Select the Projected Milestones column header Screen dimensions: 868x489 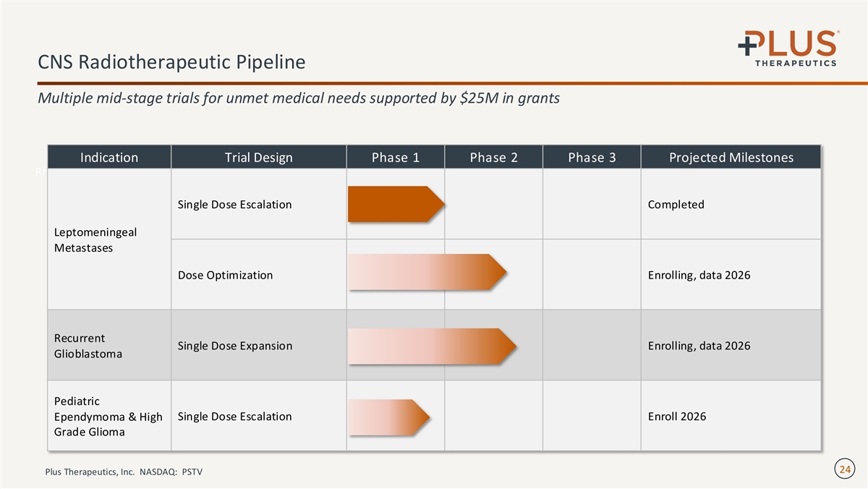click(x=731, y=158)
